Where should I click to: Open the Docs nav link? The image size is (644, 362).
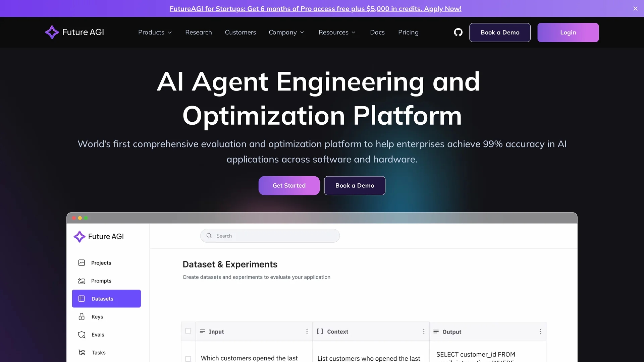(377, 33)
